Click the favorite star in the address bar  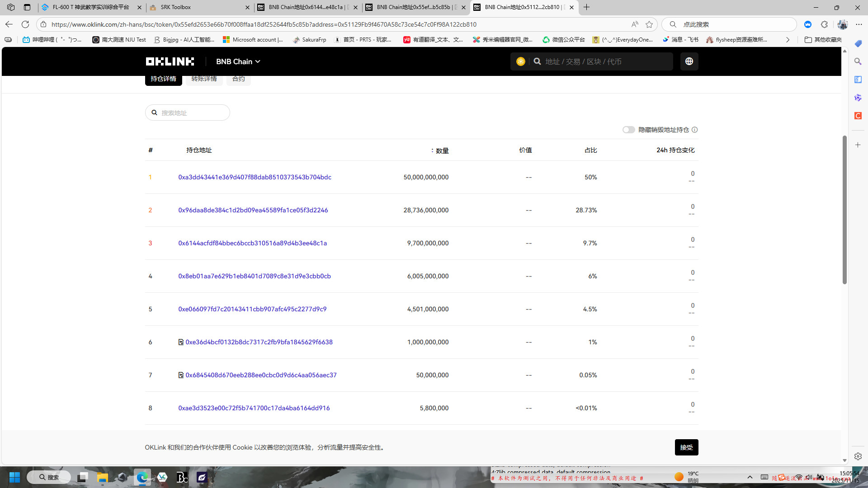point(649,24)
